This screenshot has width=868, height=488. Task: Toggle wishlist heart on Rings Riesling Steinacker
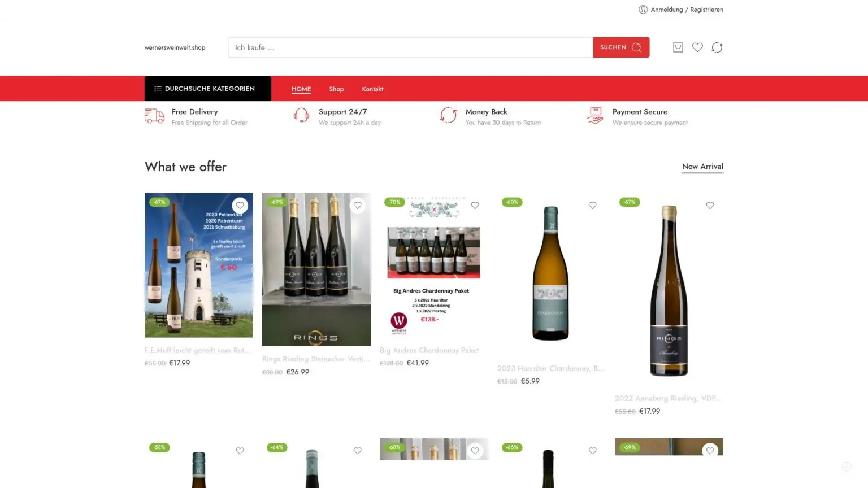click(358, 206)
